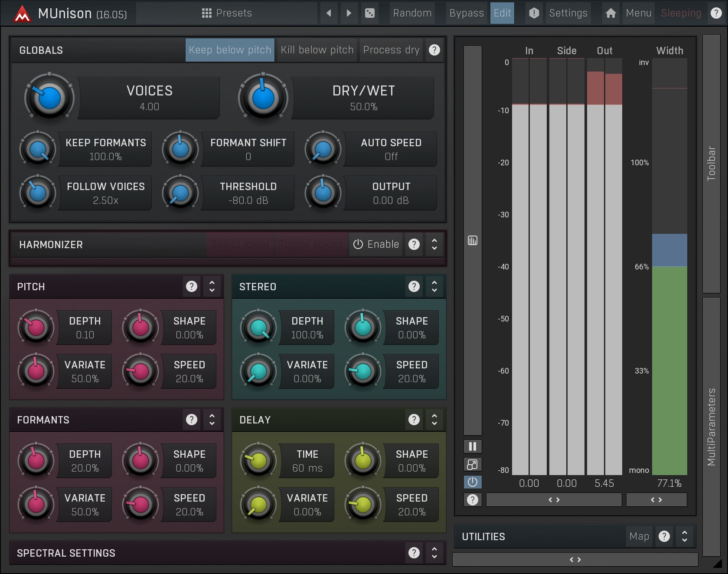Toggle Keep below pitch
This screenshot has height=574, width=728.
(x=230, y=50)
